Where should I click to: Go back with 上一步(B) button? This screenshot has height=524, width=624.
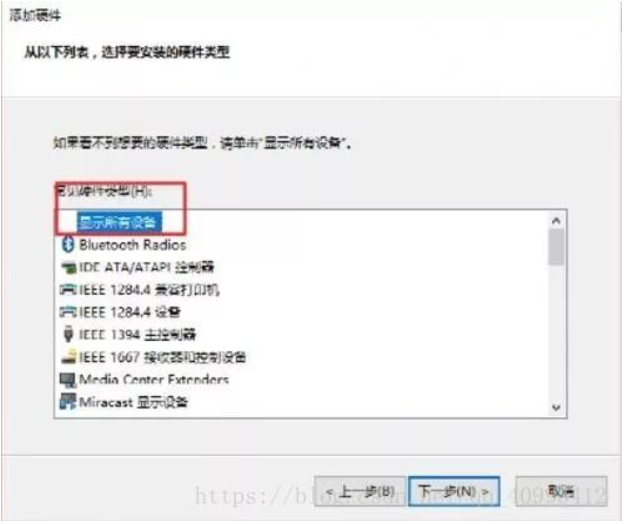pos(360,491)
